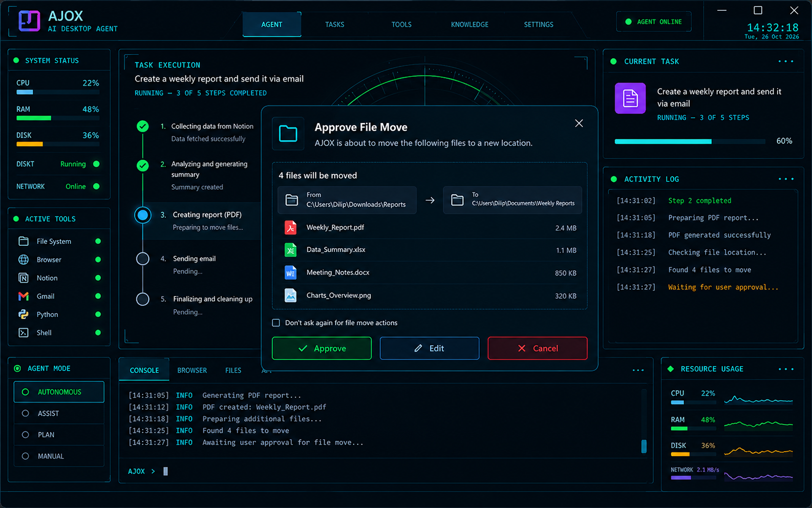Approve the file move
The height and width of the screenshot is (508, 812).
click(322, 348)
